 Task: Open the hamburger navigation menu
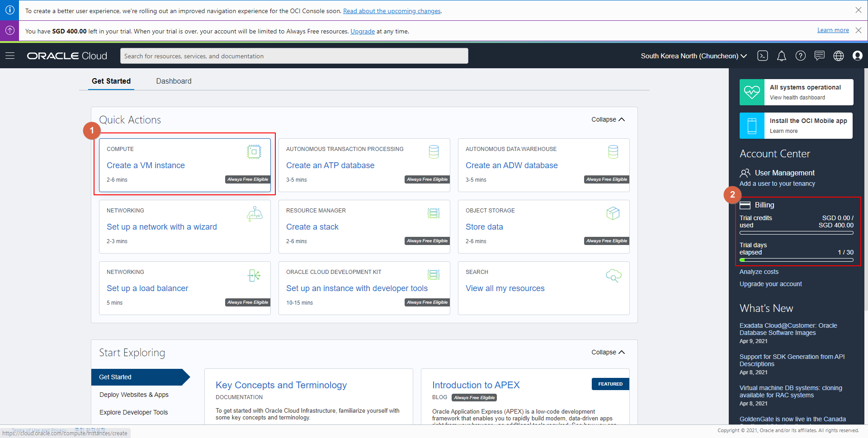(x=10, y=56)
